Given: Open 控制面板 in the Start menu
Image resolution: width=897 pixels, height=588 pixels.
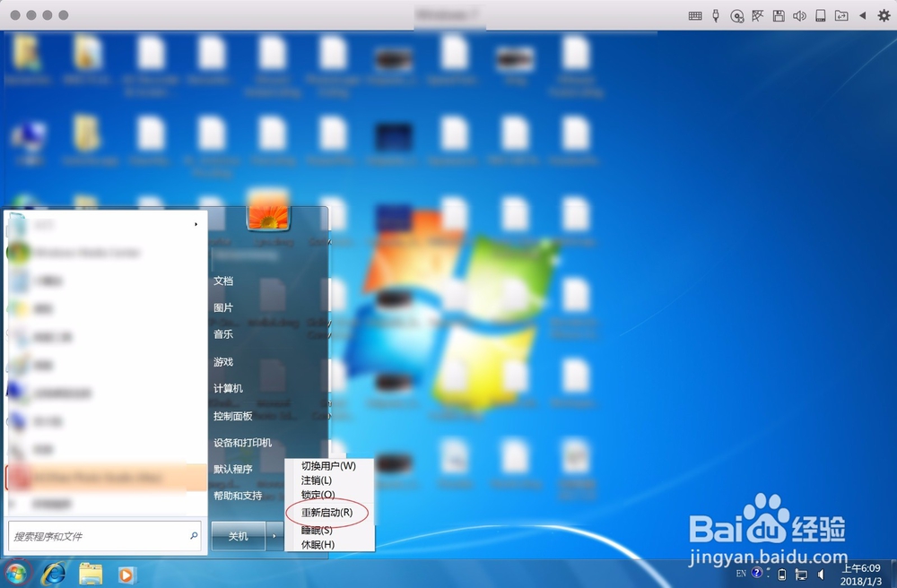Looking at the screenshot, I should pyautogui.click(x=233, y=415).
